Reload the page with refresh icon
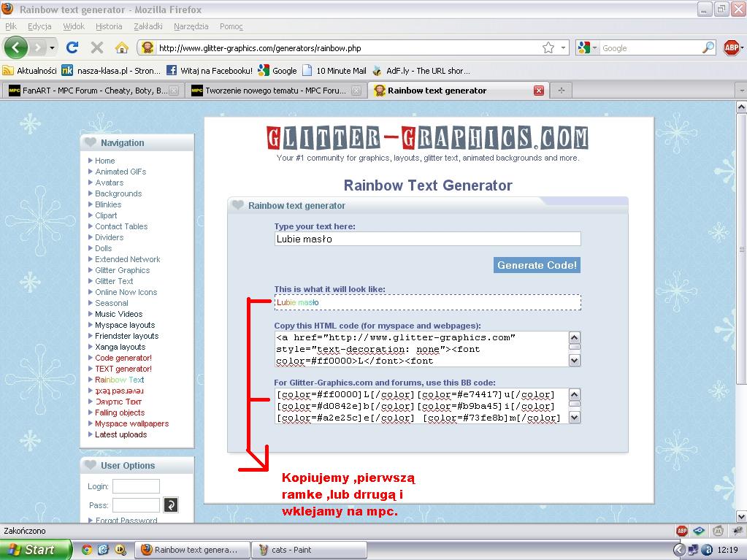 72,47
